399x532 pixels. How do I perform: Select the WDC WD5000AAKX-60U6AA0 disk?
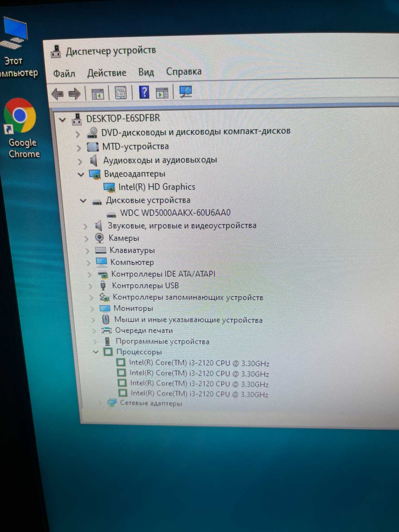coord(175,213)
